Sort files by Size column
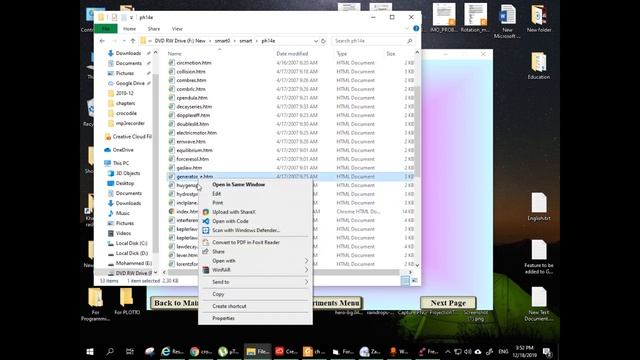640x360 pixels. coord(391,53)
